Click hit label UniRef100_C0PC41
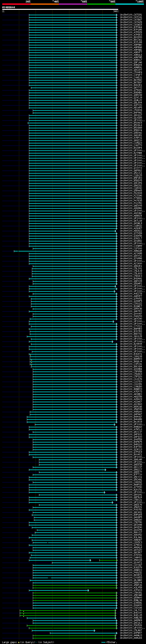146x644 pixels. point(131,364)
